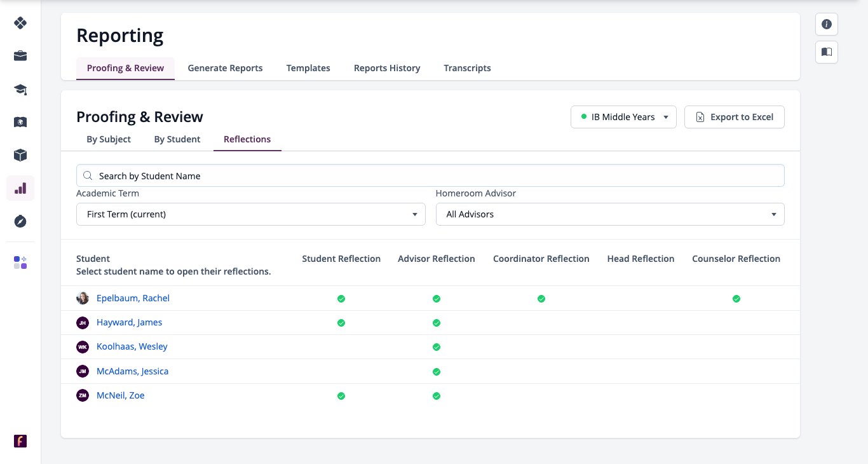Click Export to Excel button
This screenshot has width=868, height=464.
pyautogui.click(x=735, y=117)
